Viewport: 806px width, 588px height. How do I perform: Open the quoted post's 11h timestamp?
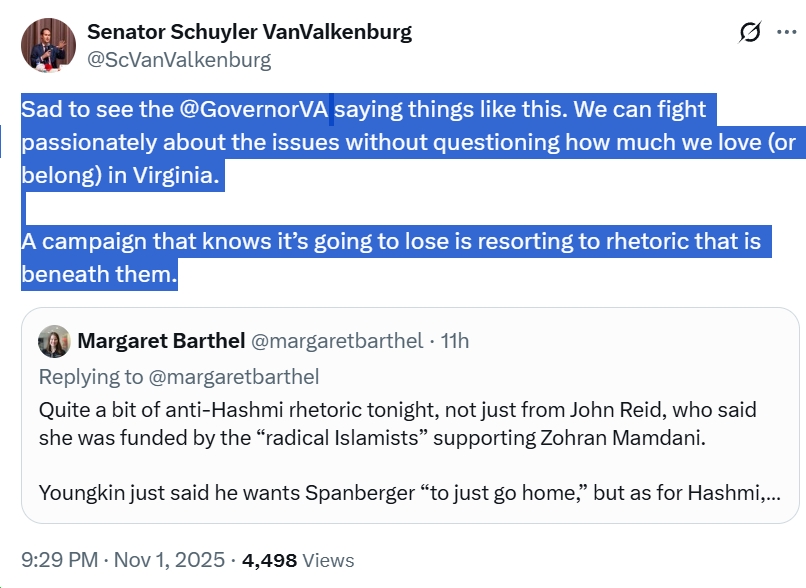point(454,341)
